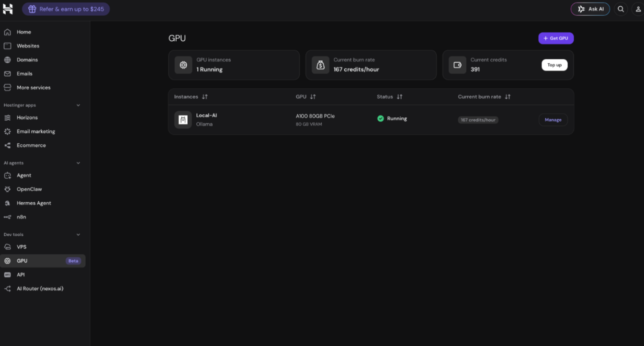Collapse the Hostinger apps section
Viewport: 644px width, 346px height.
coord(79,105)
